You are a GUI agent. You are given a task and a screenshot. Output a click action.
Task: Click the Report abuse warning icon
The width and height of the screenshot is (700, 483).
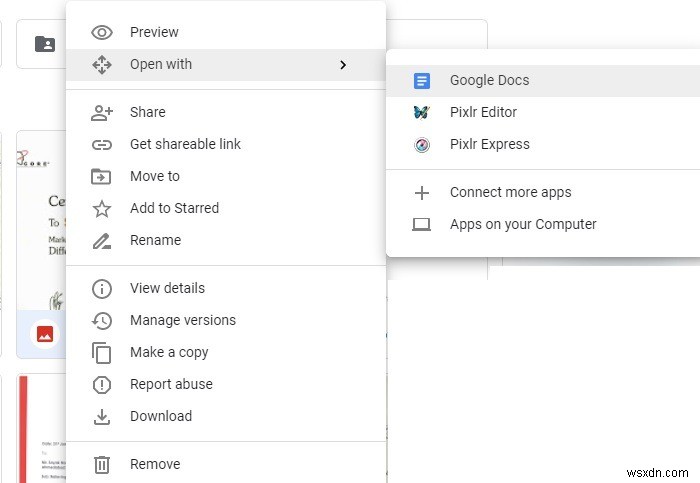pos(102,385)
